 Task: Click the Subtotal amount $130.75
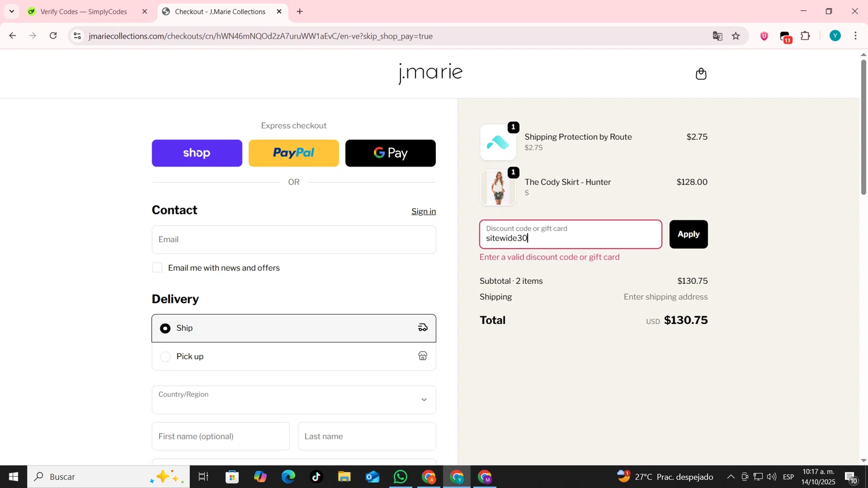[x=693, y=281]
